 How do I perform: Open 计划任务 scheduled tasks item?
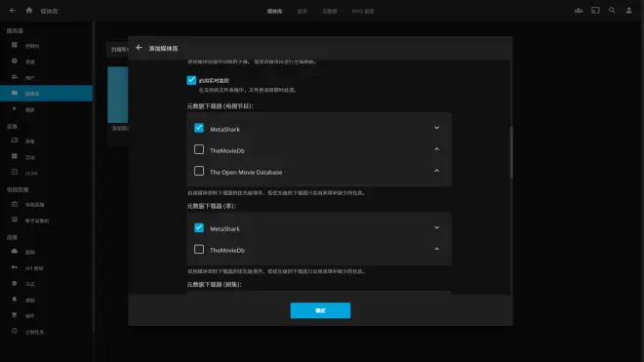(x=46, y=332)
